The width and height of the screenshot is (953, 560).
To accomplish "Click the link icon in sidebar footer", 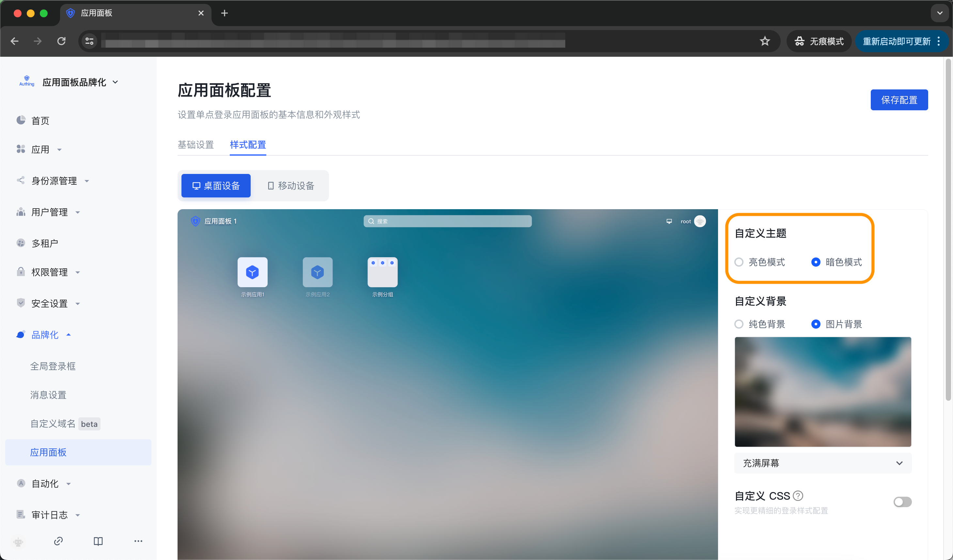I will click(58, 541).
